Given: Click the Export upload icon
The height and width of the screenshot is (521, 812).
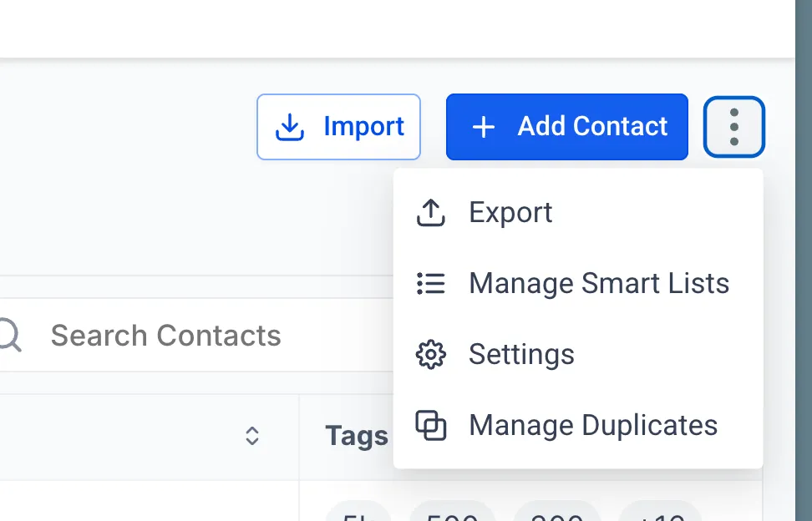Looking at the screenshot, I should click(x=430, y=212).
